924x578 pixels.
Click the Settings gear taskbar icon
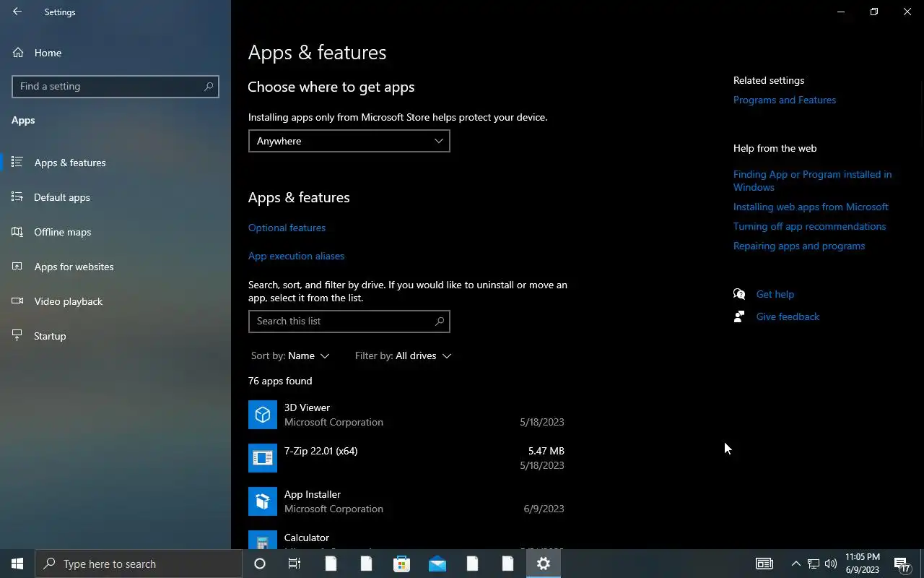(544, 564)
